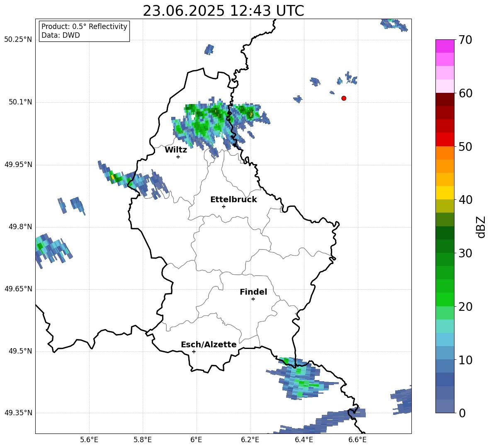Click the 60 colorbar tick label

[465, 93]
